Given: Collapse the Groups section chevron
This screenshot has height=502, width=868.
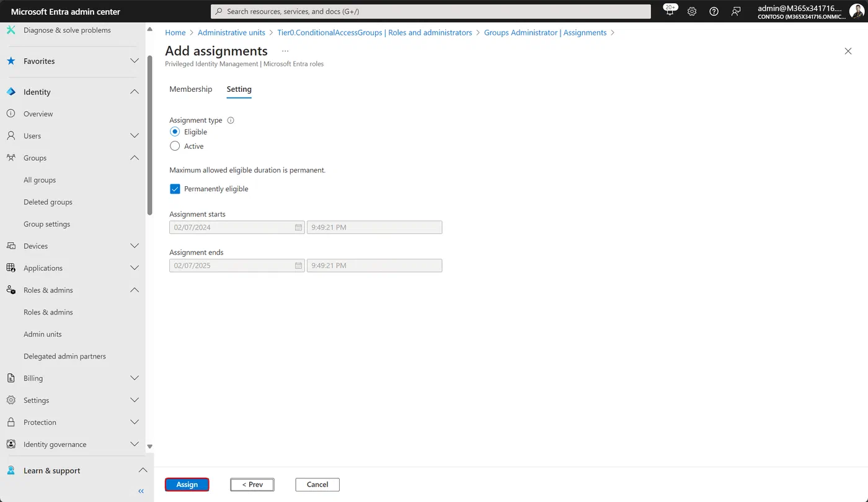Looking at the screenshot, I should pos(135,158).
